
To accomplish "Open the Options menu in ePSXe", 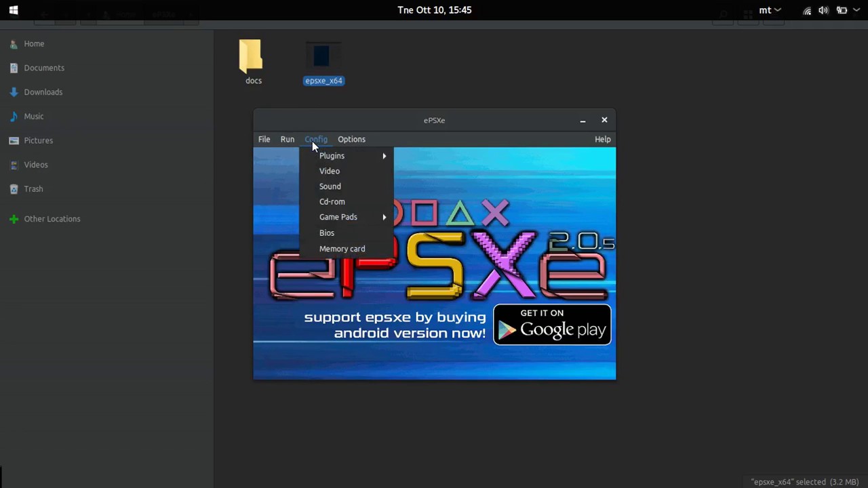I will pyautogui.click(x=351, y=139).
